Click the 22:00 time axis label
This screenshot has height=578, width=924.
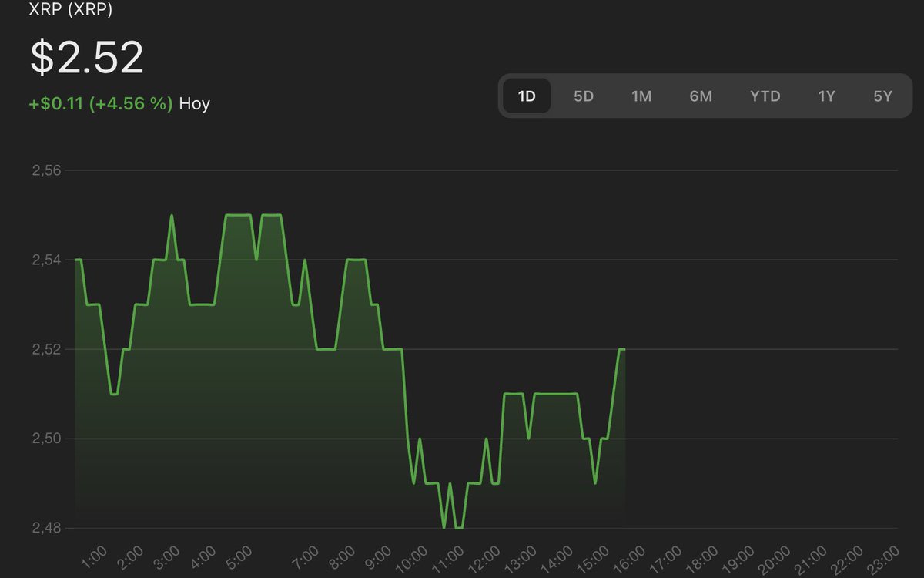coord(848,559)
